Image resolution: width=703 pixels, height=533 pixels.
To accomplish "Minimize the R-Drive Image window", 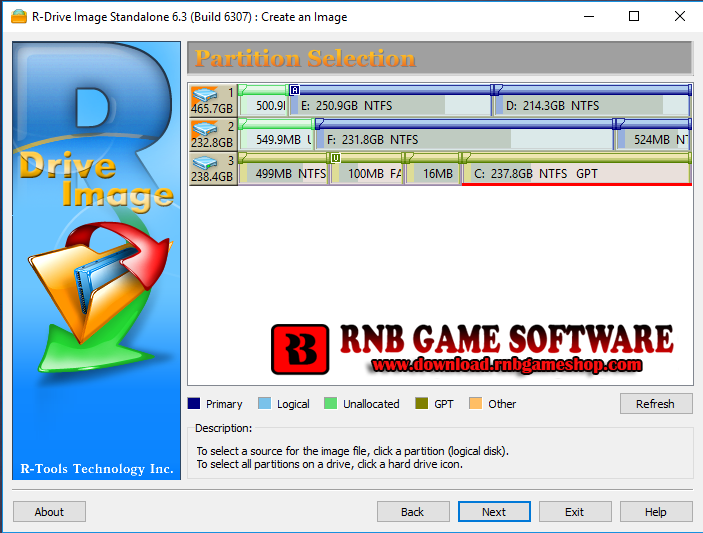I will coord(589,17).
